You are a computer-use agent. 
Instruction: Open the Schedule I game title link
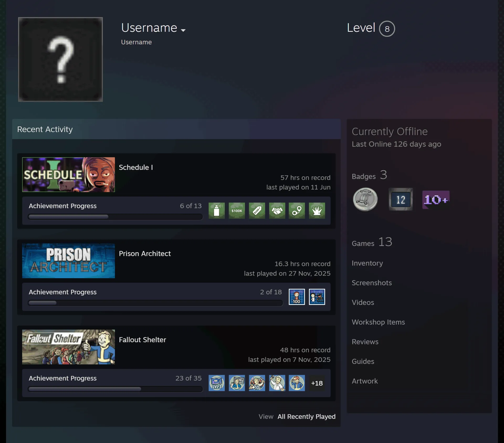136,167
